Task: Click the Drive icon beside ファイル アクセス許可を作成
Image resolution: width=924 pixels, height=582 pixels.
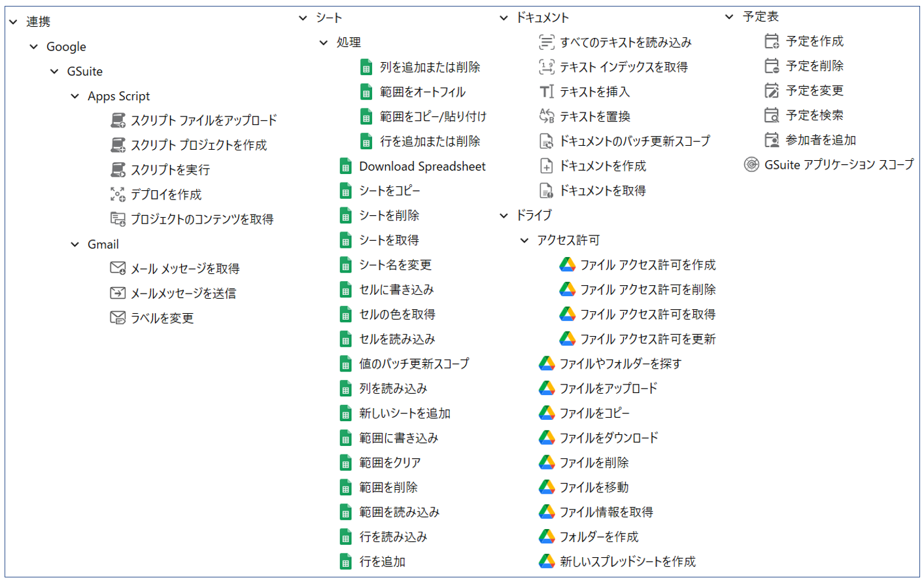Action: click(x=568, y=265)
